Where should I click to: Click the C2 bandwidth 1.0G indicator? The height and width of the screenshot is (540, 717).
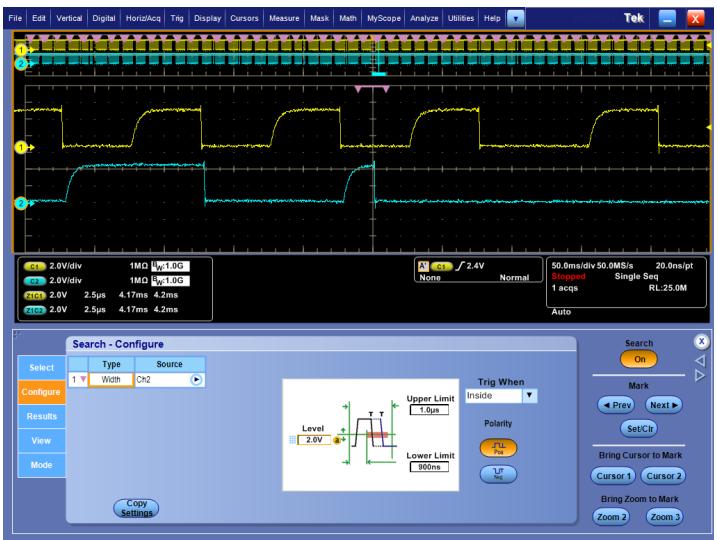click(x=170, y=280)
